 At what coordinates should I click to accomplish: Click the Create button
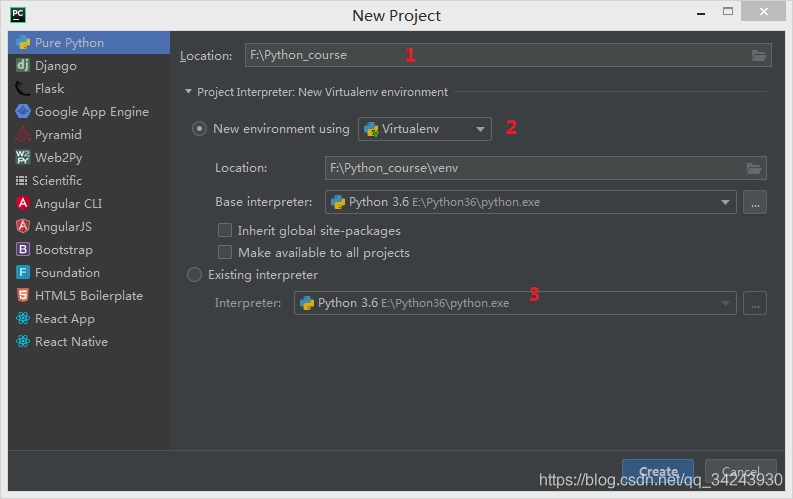pyautogui.click(x=658, y=472)
